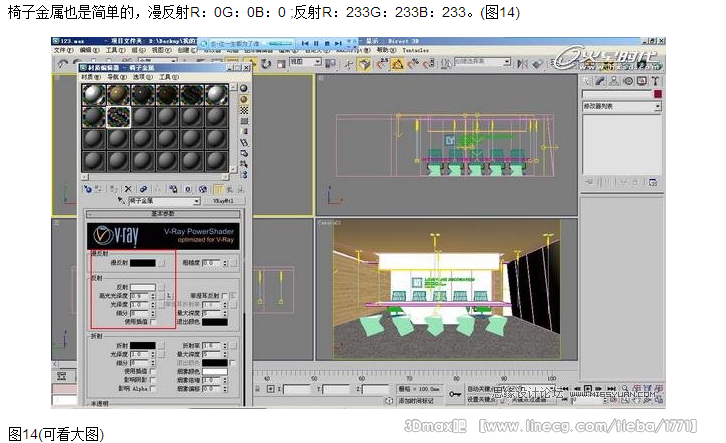The width and height of the screenshot is (726, 443).
Task: Click the Select by Material icon
Action: point(244,164)
